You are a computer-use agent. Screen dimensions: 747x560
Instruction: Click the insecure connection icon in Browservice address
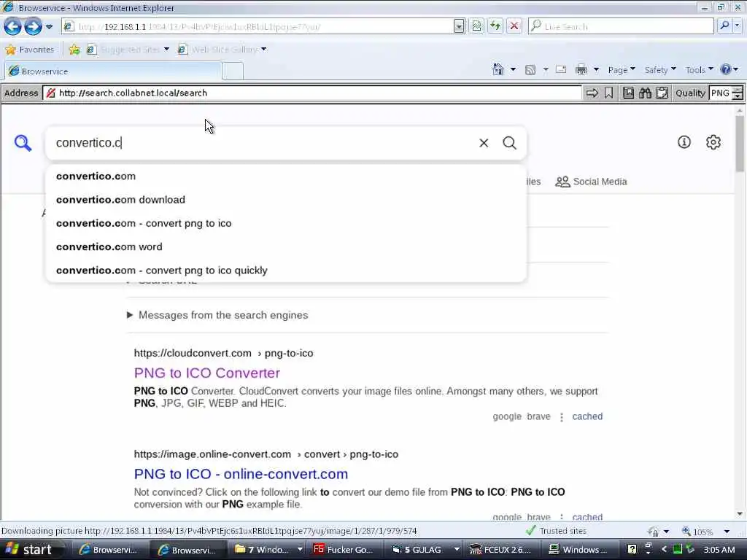[x=50, y=93]
